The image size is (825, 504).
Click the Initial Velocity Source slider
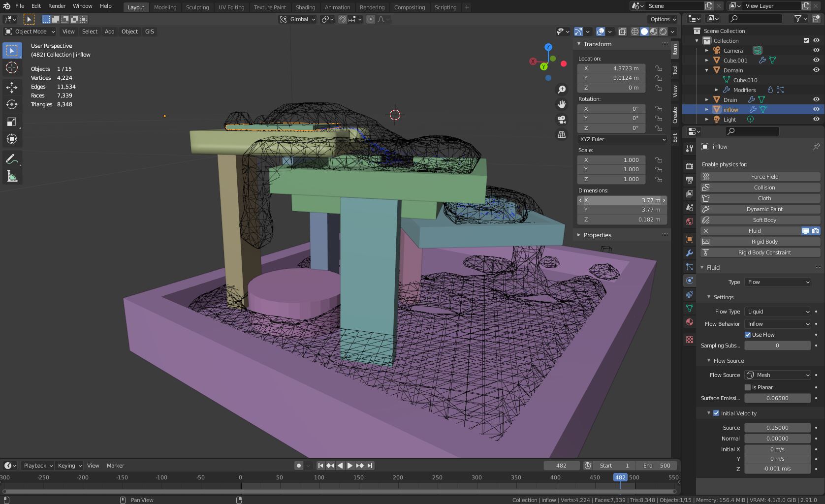click(778, 428)
